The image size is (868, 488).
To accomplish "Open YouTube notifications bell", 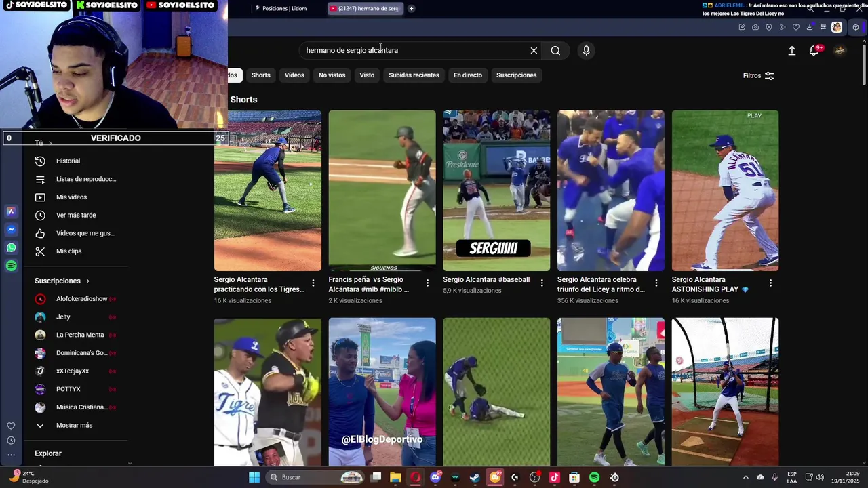I will coord(814,50).
